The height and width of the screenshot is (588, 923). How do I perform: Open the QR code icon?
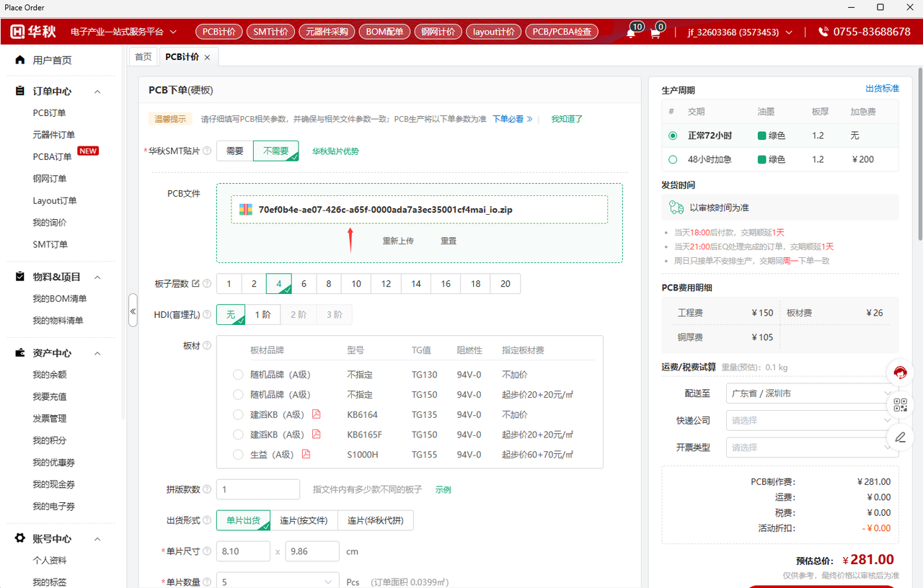pyautogui.click(x=900, y=405)
